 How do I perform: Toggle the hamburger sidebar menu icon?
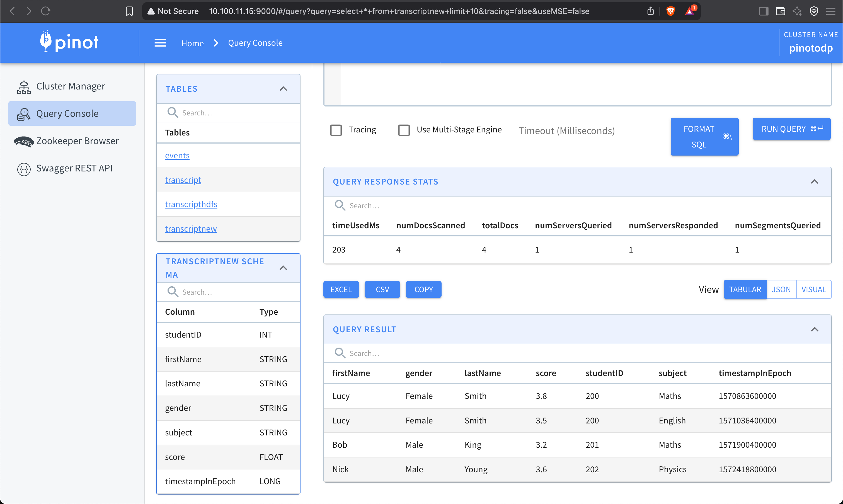click(x=160, y=43)
